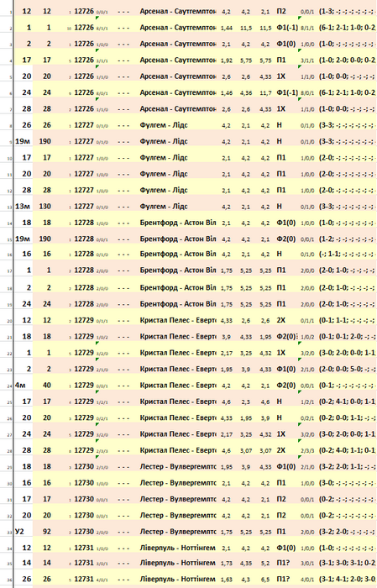Screen dimensions: 377x588
Task: Click the score cell (3-2; 2-0; 1-1;
Action: [348, 466]
